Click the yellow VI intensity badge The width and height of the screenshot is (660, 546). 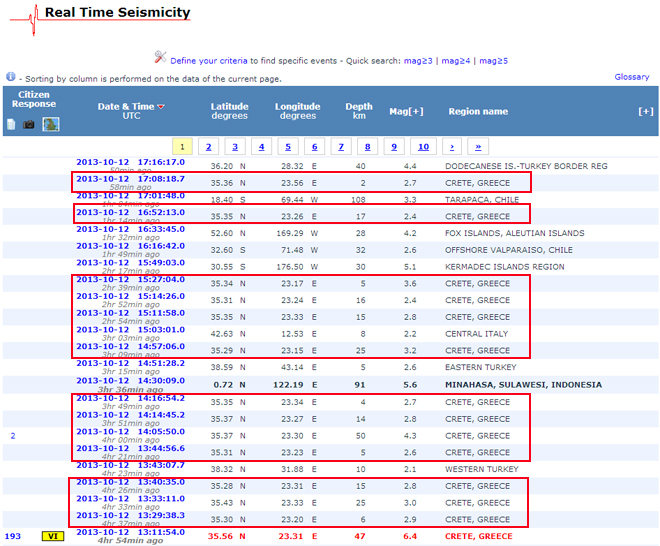[52, 536]
